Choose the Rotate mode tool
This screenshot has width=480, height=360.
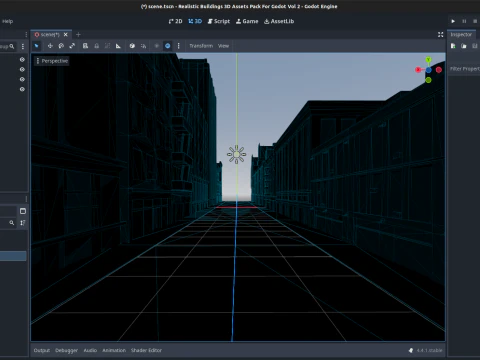click(x=61, y=46)
